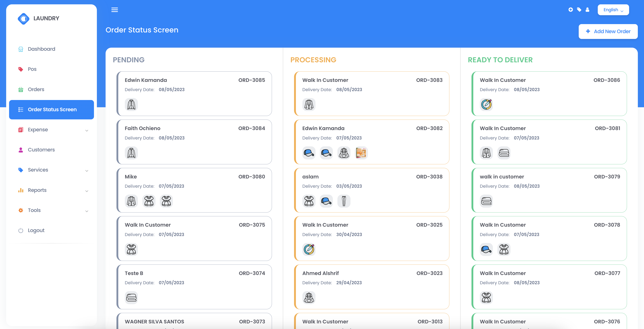Select Order Status Screen sidebar item
The image size is (644, 329).
(x=52, y=110)
